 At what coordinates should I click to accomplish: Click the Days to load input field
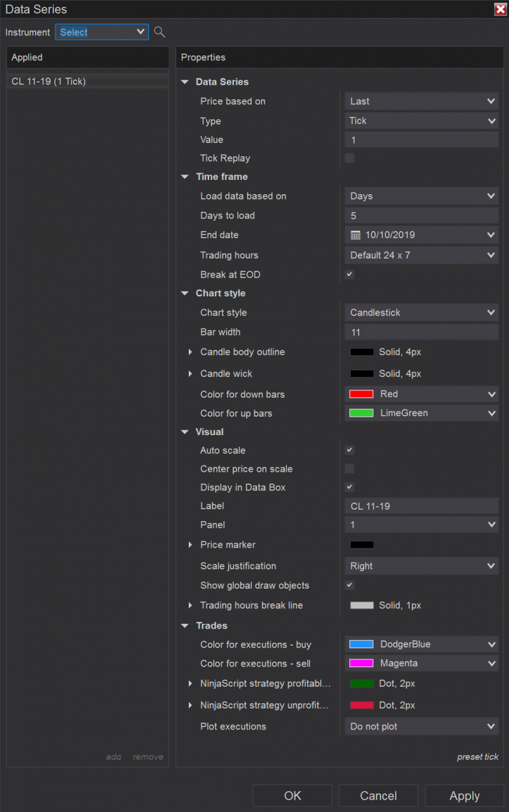pos(421,216)
